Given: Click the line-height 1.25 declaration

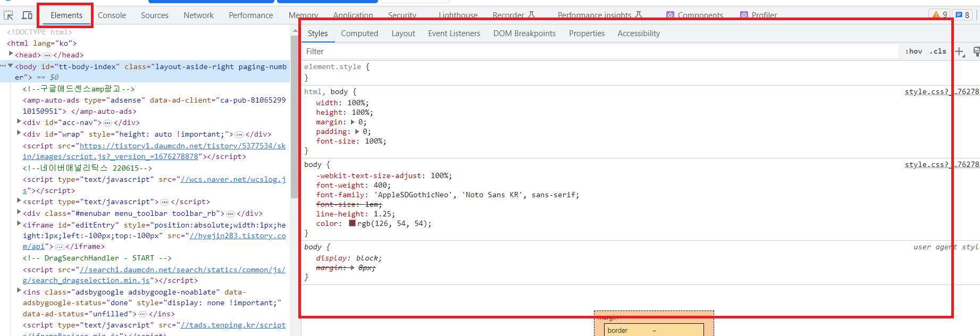Looking at the screenshot, I should [x=356, y=214].
